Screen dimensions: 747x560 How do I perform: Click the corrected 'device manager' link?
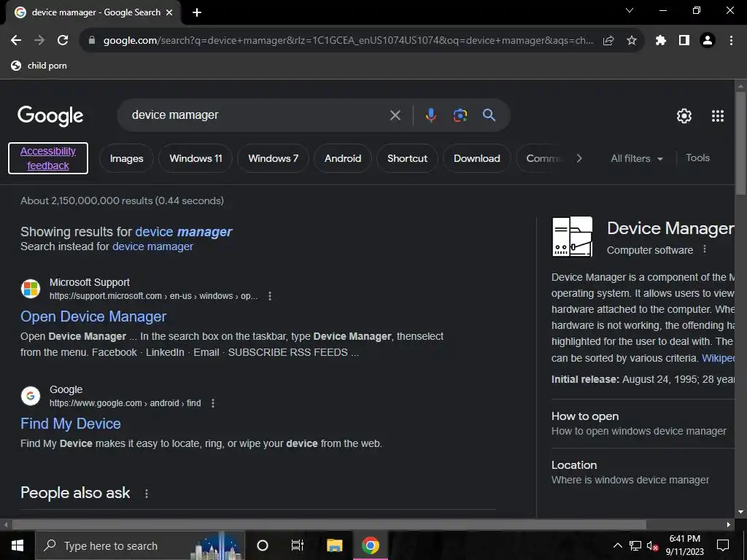184,232
